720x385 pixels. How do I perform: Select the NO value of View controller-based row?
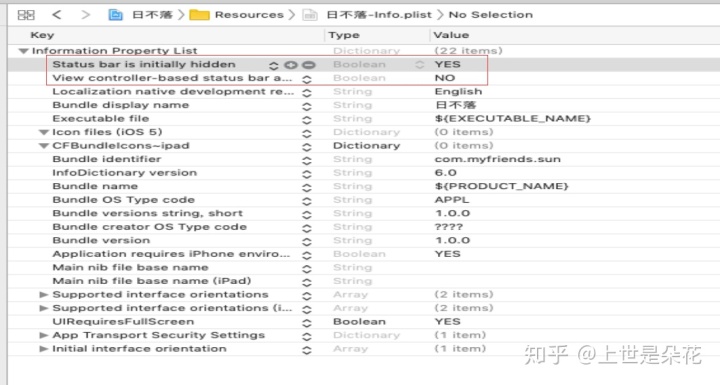[444, 78]
